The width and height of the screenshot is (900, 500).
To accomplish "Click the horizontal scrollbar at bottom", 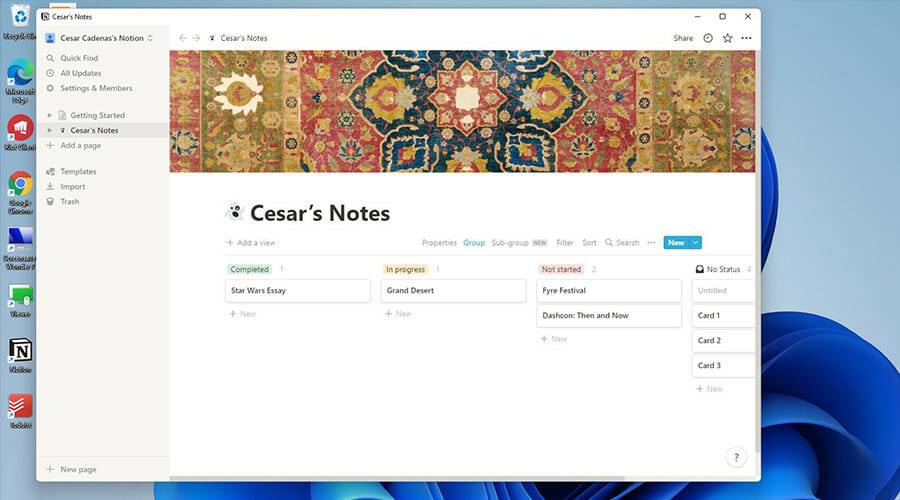I will pos(397,478).
